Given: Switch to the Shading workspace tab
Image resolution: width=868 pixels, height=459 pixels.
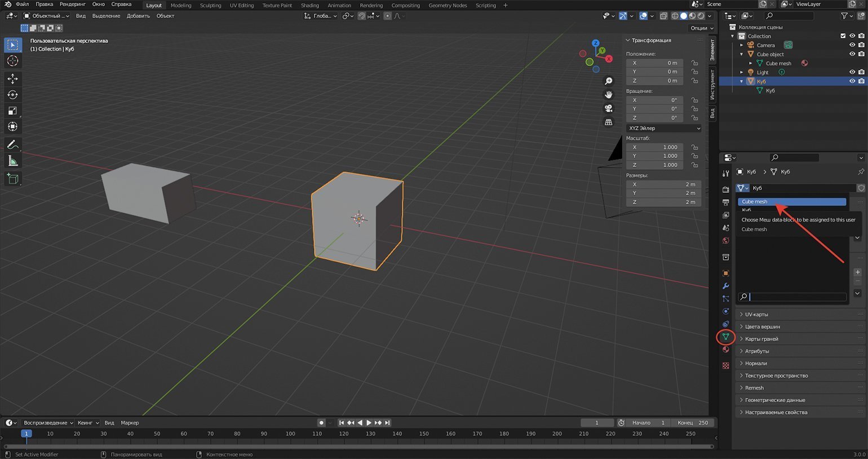Looking at the screenshot, I should click(310, 5).
